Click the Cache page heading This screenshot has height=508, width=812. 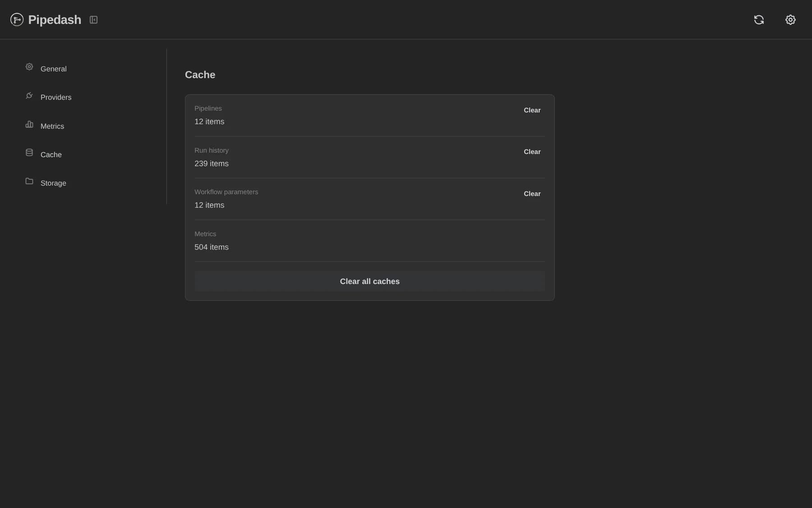[x=200, y=75]
